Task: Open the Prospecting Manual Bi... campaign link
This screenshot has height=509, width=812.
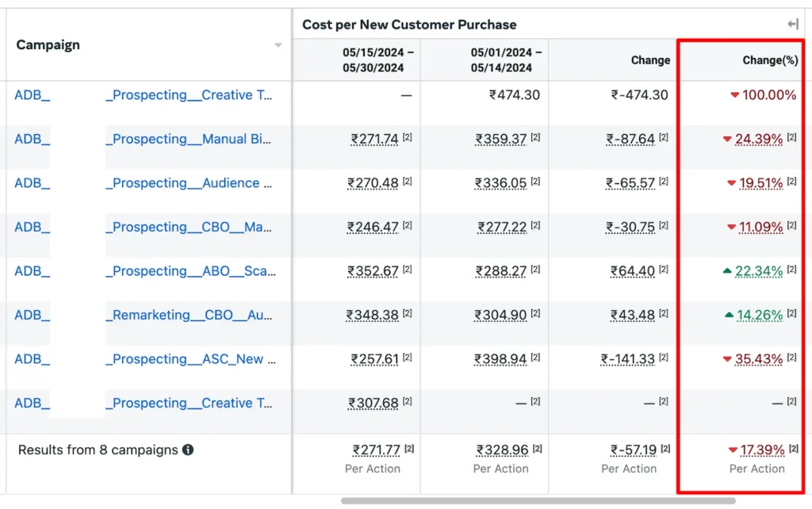Action: point(191,140)
